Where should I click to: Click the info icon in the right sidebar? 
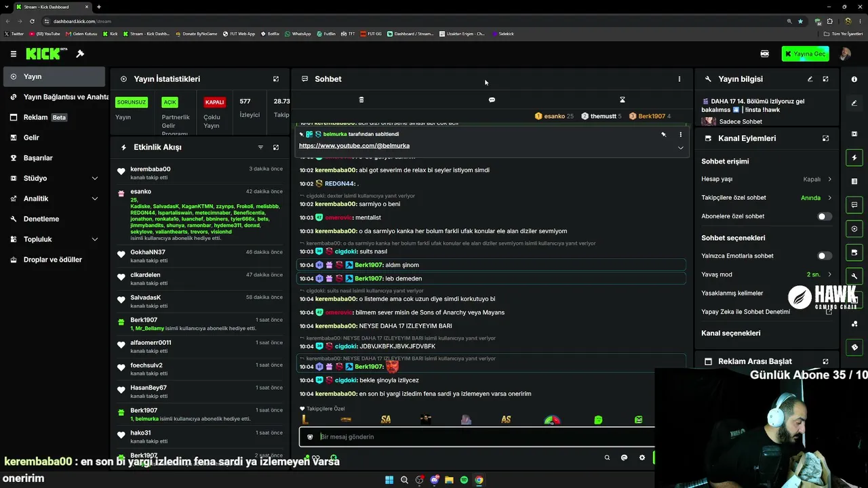click(854, 79)
